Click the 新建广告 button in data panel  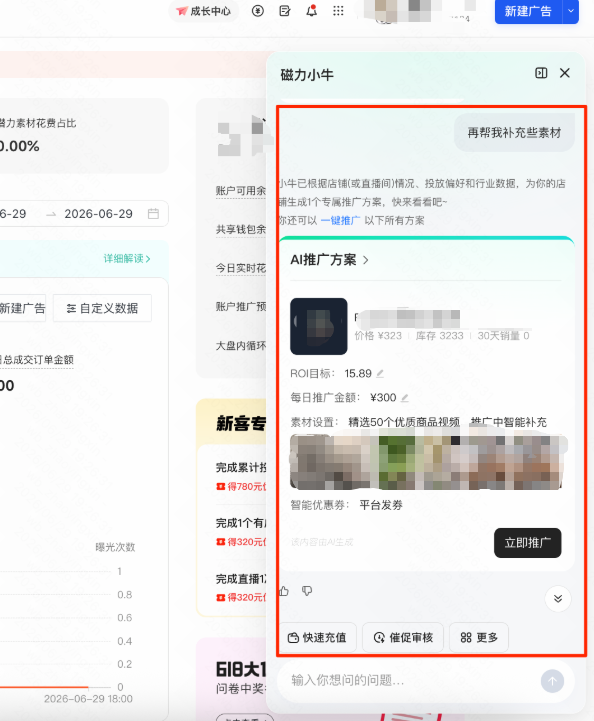click(x=22, y=308)
